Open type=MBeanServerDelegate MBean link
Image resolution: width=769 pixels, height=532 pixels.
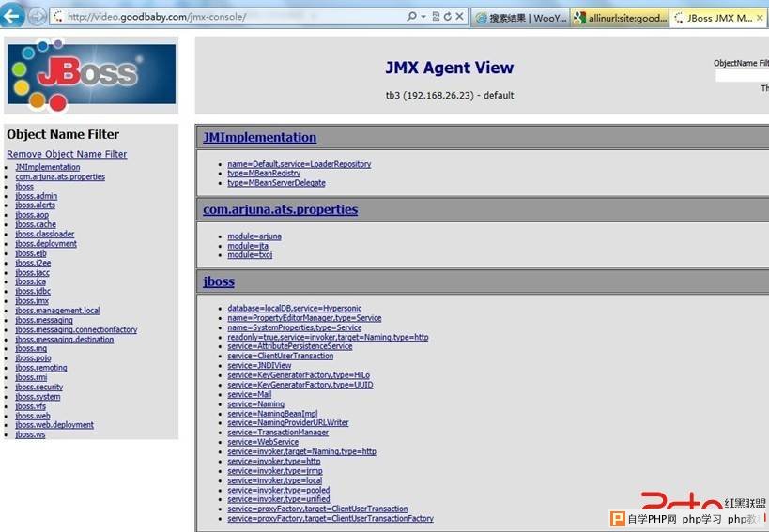click(276, 183)
